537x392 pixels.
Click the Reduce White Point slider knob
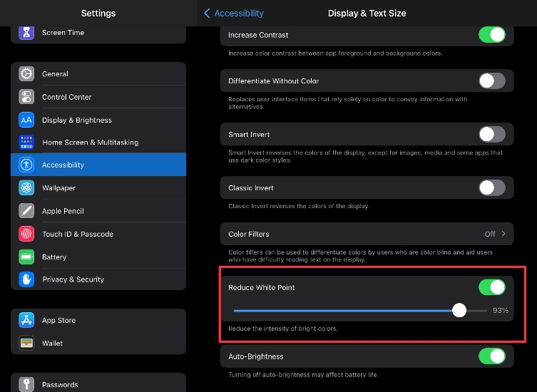(459, 311)
